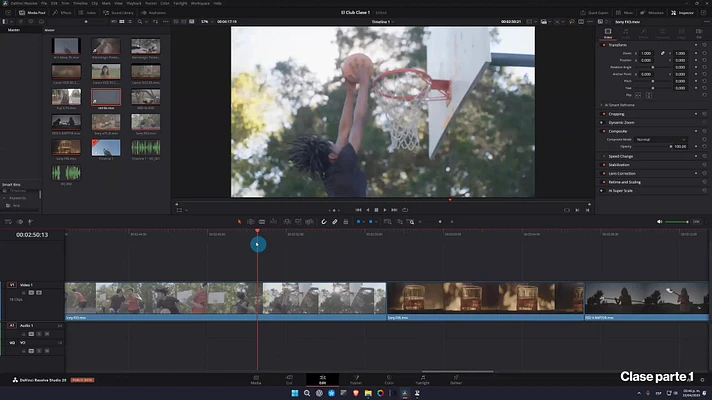The image size is (712, 400).
Task: Switch to the Deliver page
Action: tap(456, 380)
